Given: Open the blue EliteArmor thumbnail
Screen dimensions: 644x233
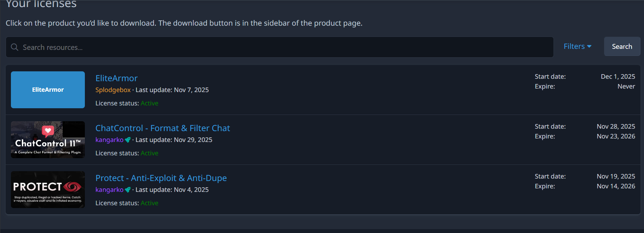Looking at the screenshot, I should point(48,90).
